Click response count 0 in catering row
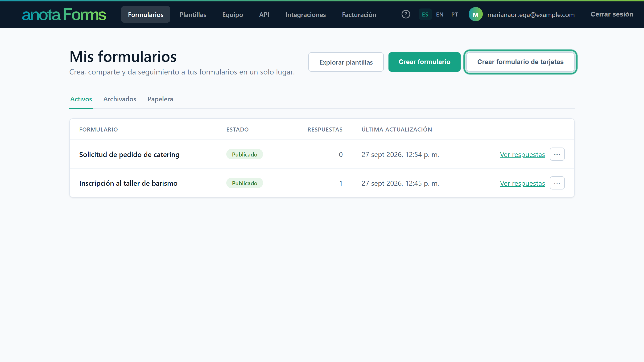Screen dimensions: 644x362 340,155
